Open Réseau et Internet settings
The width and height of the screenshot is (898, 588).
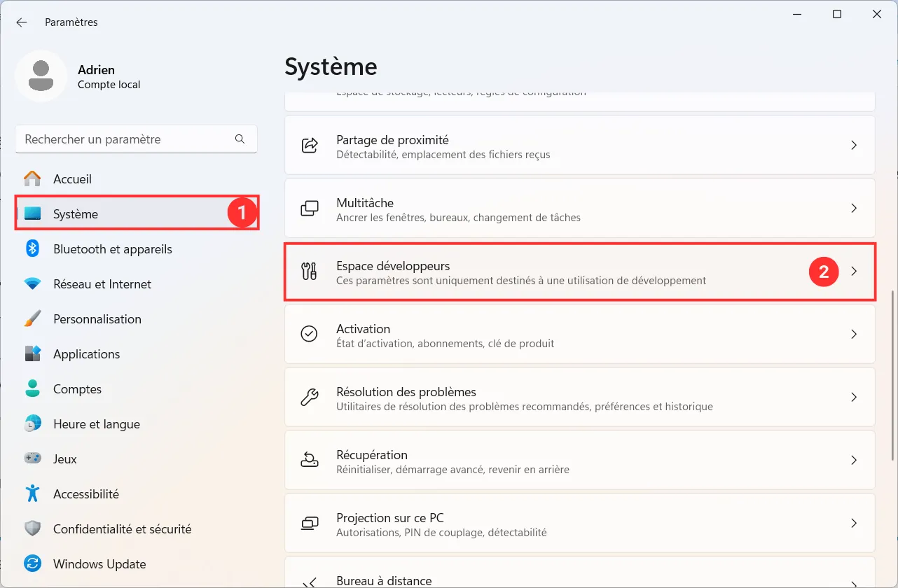pos(136,284)
